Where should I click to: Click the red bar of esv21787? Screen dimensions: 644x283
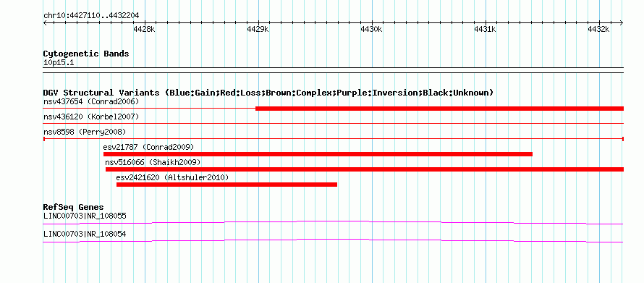[318, 154]
